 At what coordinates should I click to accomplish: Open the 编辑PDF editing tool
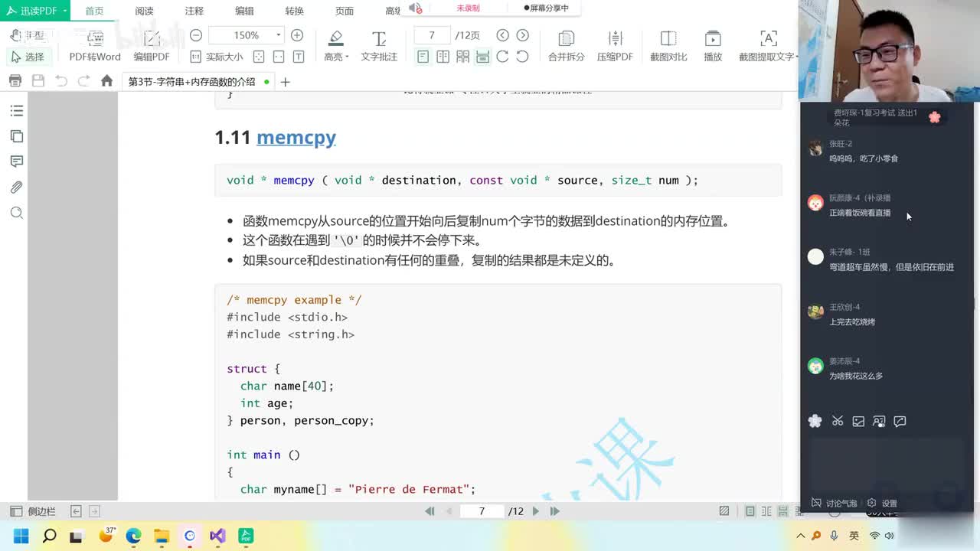point(152,46)
